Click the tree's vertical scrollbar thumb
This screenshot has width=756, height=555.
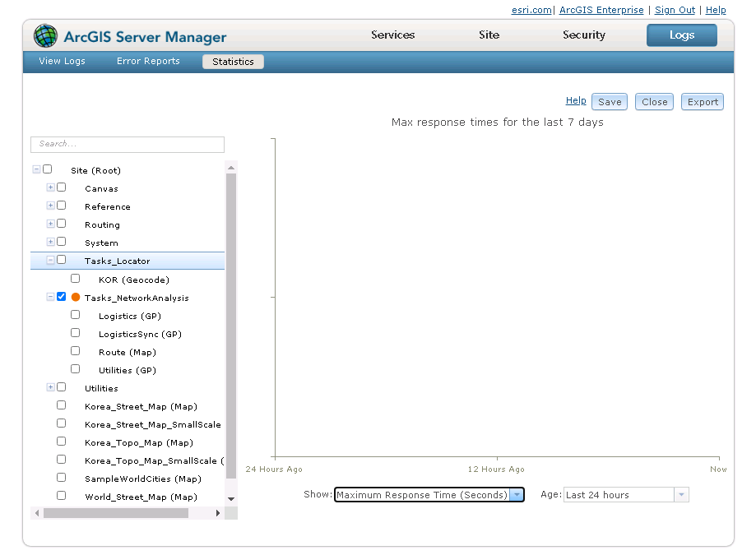tap(231, 326)
